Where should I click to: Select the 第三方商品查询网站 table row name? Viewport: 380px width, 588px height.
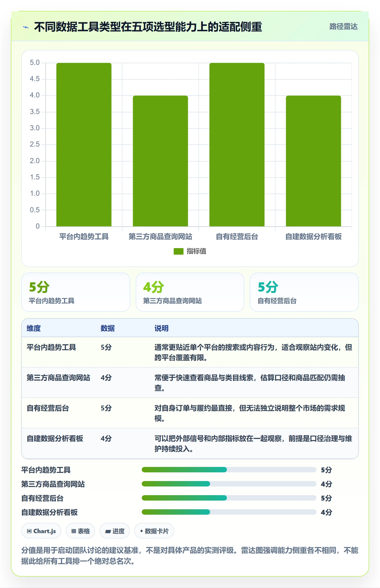tap(58, 378)
